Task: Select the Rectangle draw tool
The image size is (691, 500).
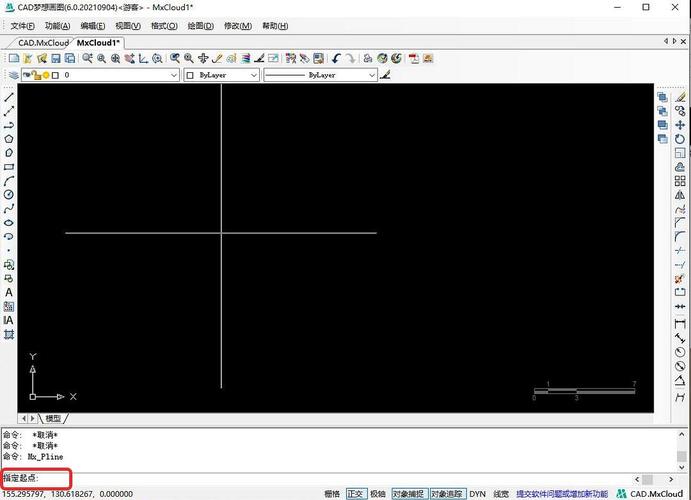Action: (x=9, y=167)
